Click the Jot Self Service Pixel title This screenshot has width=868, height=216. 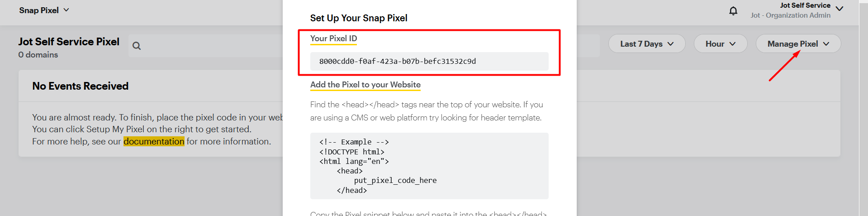coord(69,42)
